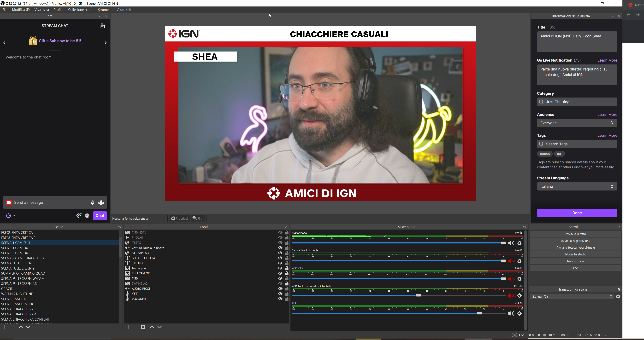
Task: Open the chat community users icon
Action: click(x=103, y=26)
